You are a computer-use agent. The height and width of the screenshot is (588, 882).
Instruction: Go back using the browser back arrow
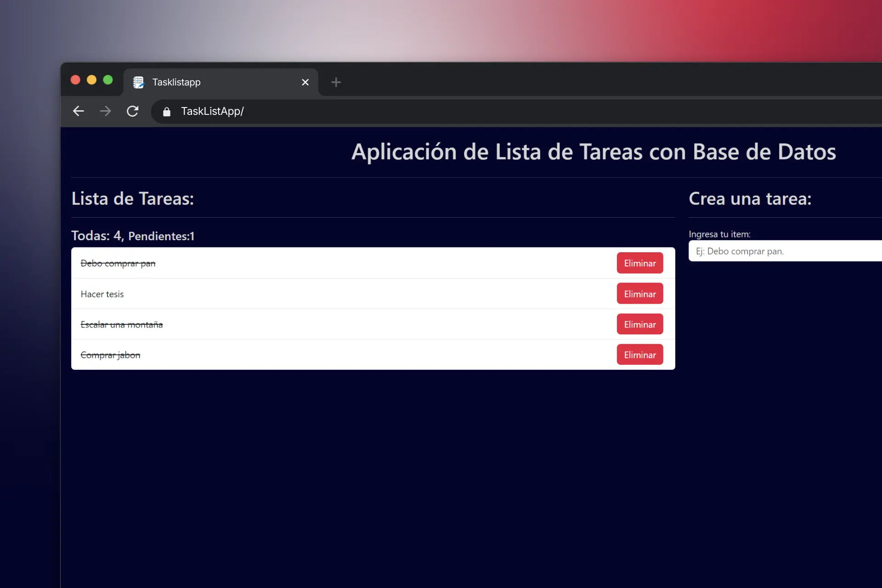click(79, 111)
